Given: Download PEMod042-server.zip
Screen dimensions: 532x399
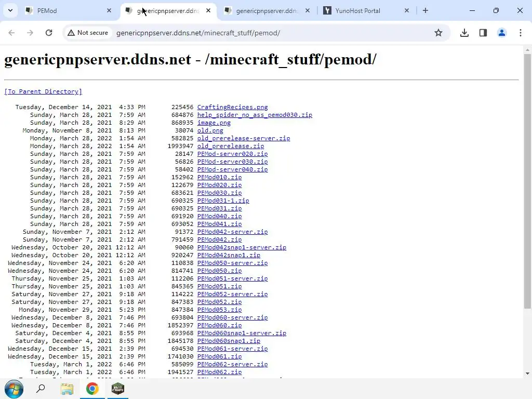Looking at the screenshot, I should tap(232, 232).
